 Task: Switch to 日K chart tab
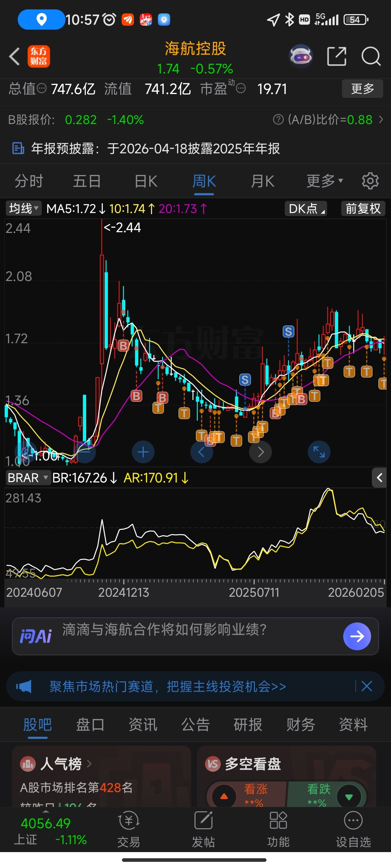[146, 181]
